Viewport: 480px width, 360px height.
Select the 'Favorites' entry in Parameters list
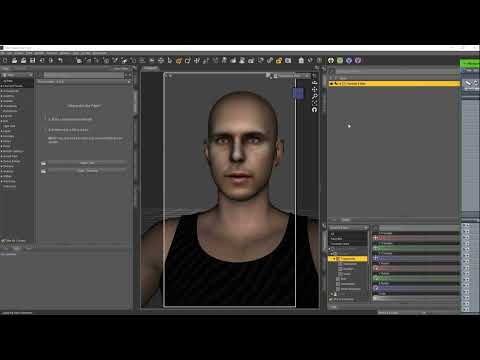[x=336, y=239]
